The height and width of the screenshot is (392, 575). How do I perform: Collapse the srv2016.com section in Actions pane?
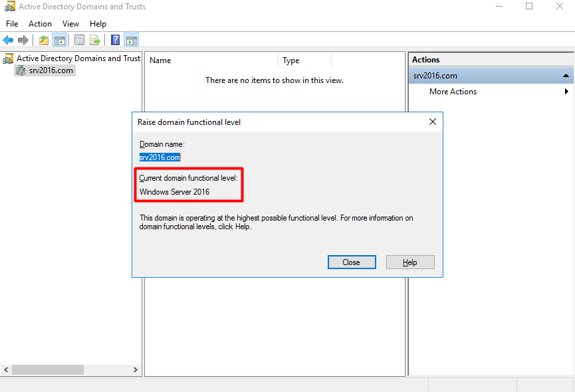click(566, 76)
